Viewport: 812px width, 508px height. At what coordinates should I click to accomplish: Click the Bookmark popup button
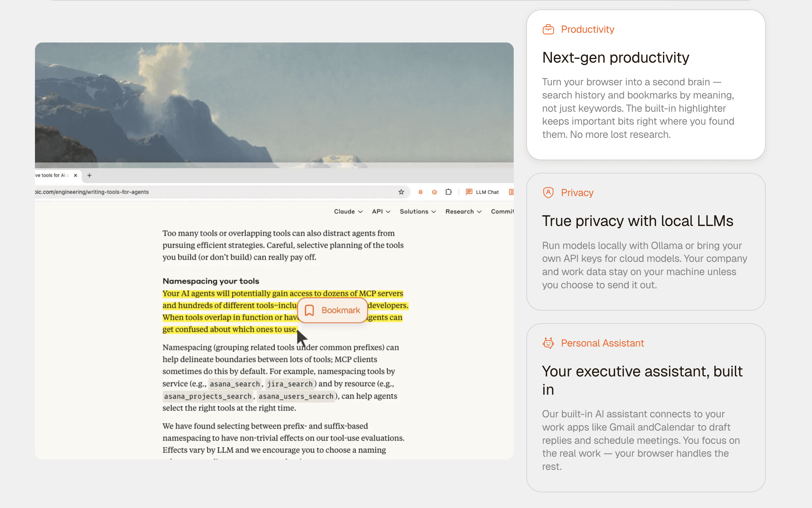point(333,310)
